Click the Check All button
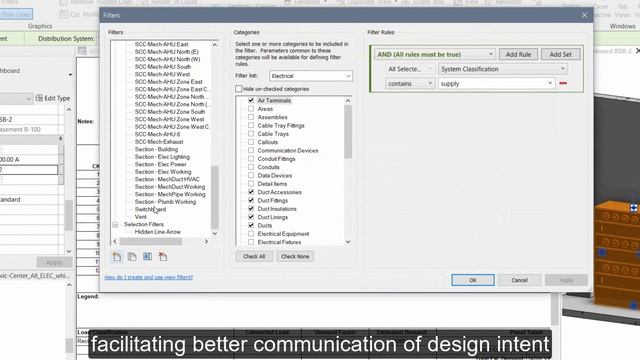This screenshot has width=640, height=360. pyautogui.click(x=254, y=256)
